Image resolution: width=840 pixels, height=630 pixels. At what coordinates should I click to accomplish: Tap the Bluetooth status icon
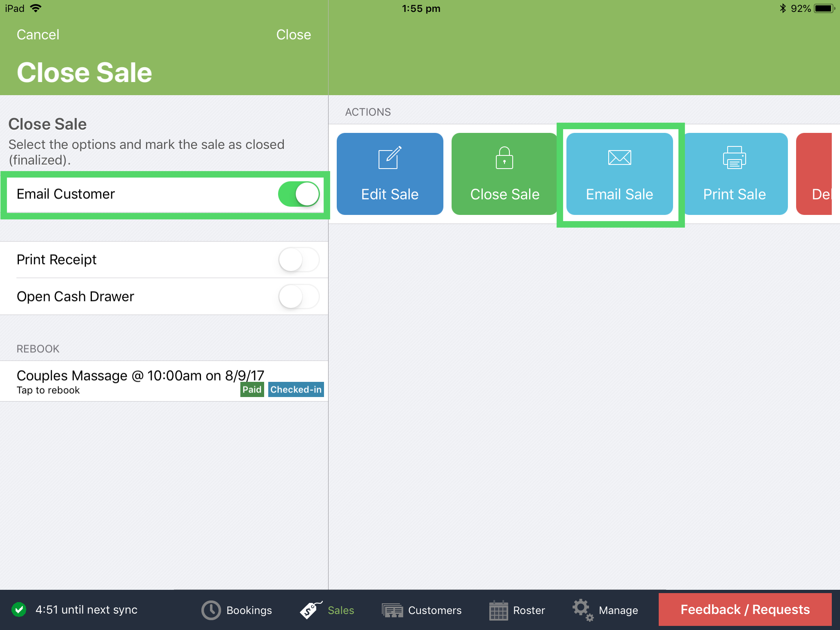click(x=783, y=8)
